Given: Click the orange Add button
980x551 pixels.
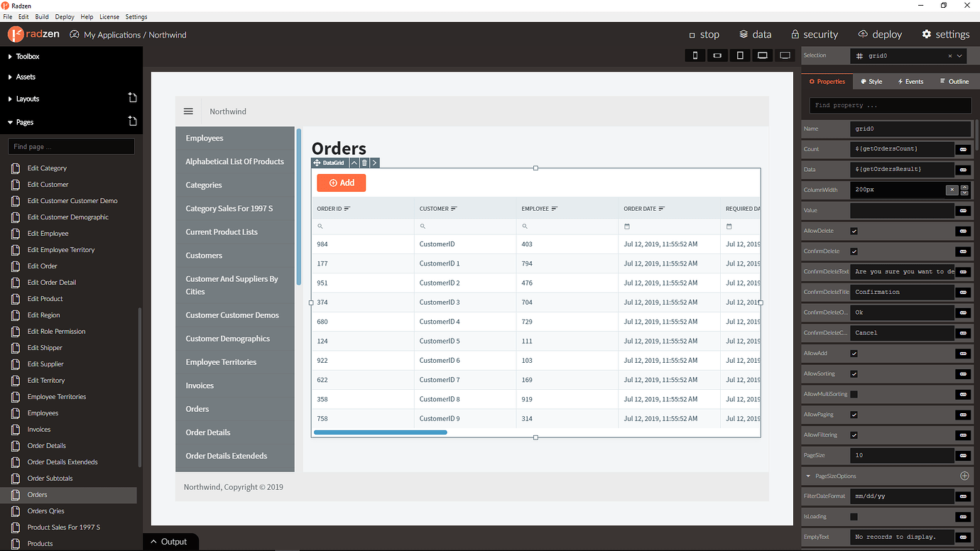Looking at the screenshot, I should point(342,182).
